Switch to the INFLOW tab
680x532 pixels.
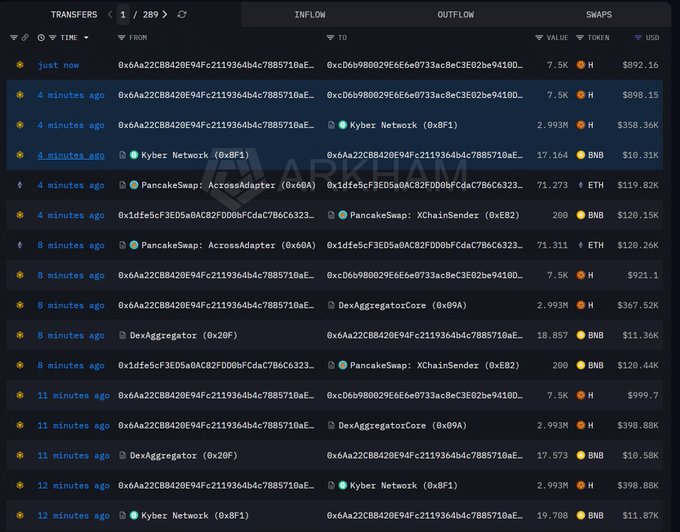310,15
